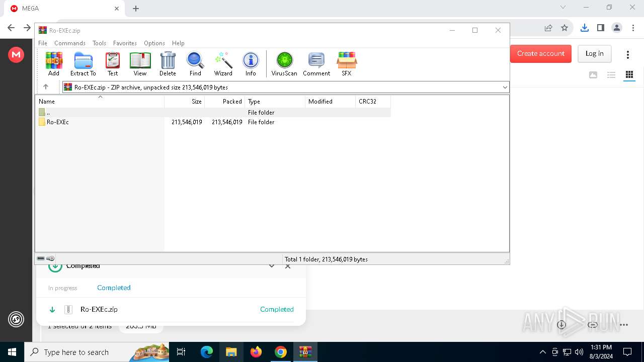Screen dimensions: 644x362
Task: Sort by the Type column header
Action: (x=275, y=102)
